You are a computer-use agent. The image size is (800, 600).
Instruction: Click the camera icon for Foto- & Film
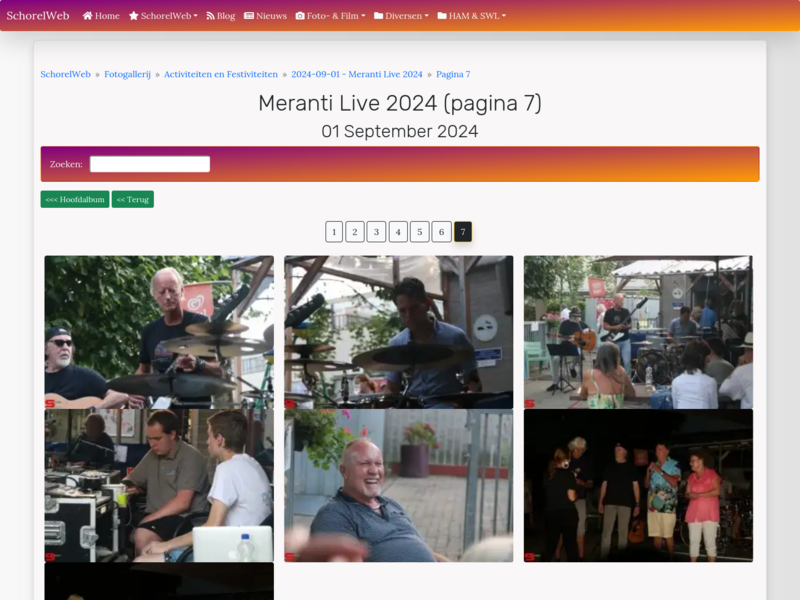[300, 16]
